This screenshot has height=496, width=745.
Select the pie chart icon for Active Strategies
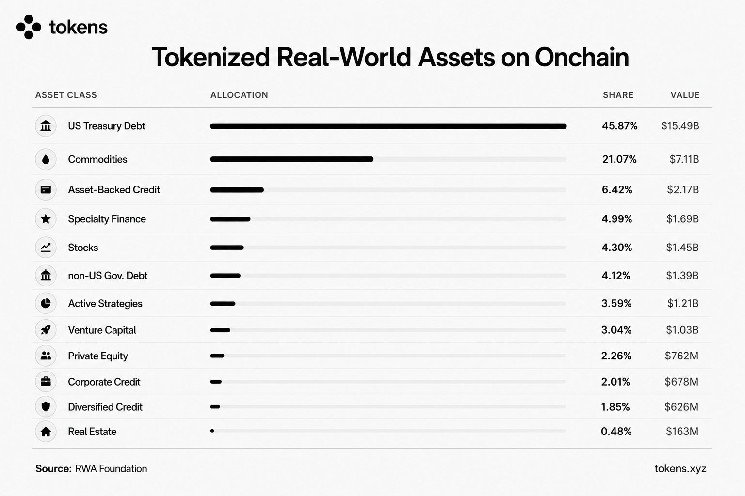pyautogui.click(x=46, y=303)
